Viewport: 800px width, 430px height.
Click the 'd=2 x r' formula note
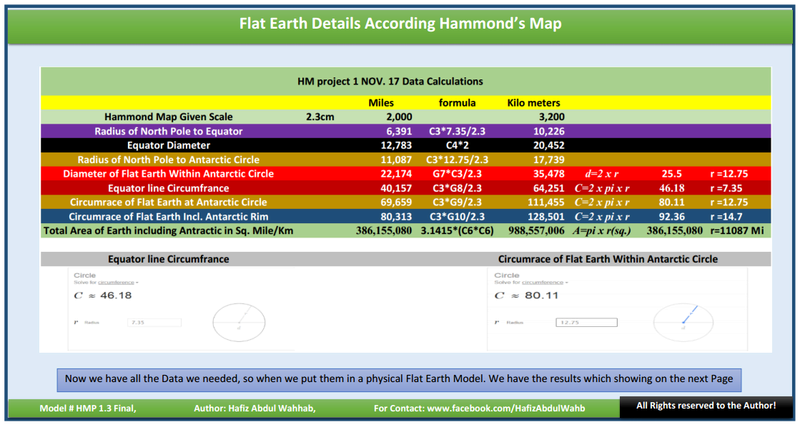(x=602, y=173)
